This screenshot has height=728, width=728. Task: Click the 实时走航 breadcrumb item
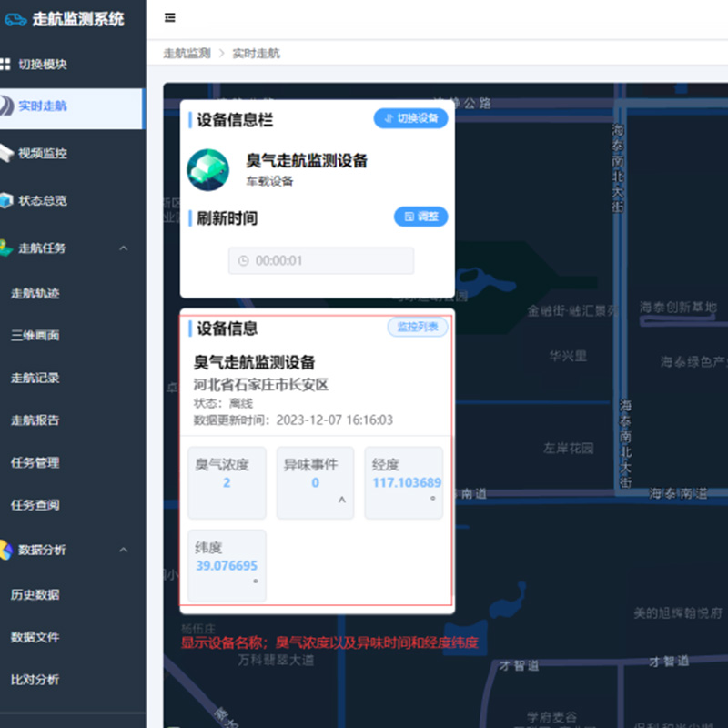click(x=257, y=54)
